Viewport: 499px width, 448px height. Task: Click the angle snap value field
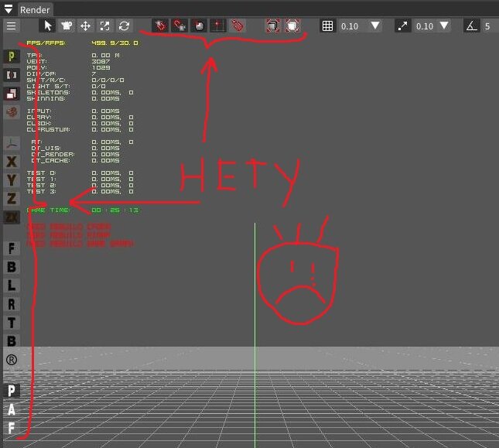tap(488, 26)
